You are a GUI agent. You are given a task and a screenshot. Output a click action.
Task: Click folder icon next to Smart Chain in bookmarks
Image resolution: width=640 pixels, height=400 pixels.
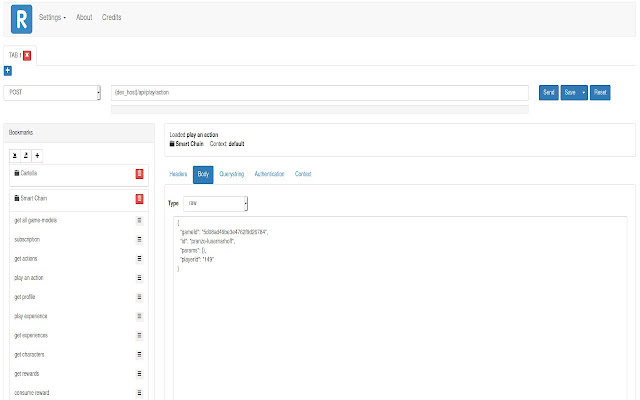pyautogui.click(x=17, y=198)
